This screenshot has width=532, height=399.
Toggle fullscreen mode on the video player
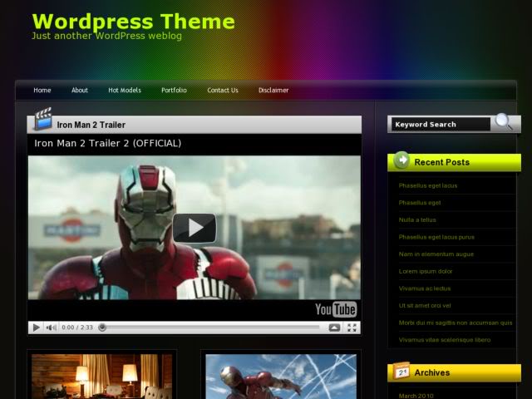(x=352, y=328)
